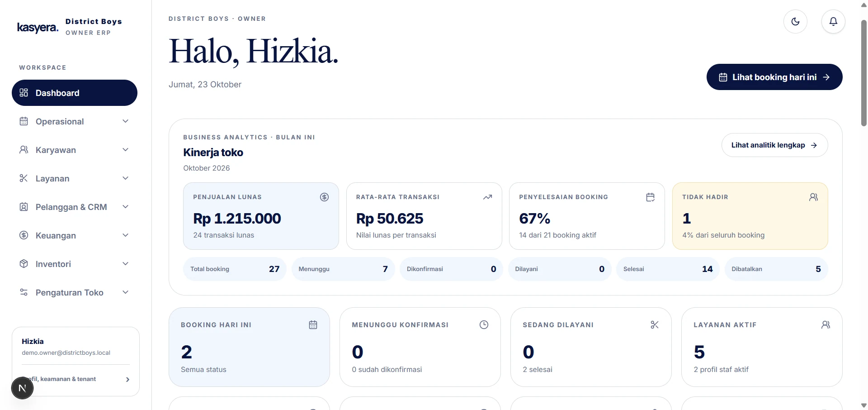Viewport: 868px width, 410px height.
Task: Click the person icon on Tidak Hadir card
Action: click(x=813, y=197)
